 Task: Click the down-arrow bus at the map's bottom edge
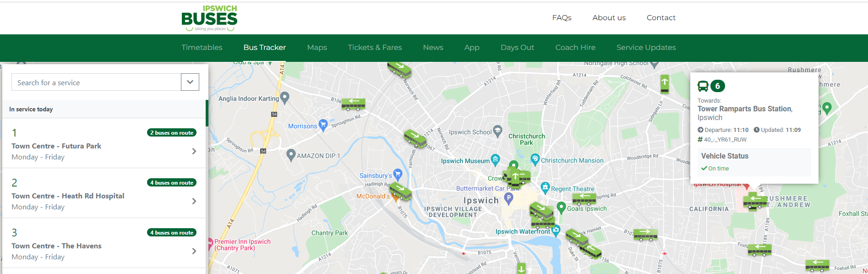[x=521, y=269]
